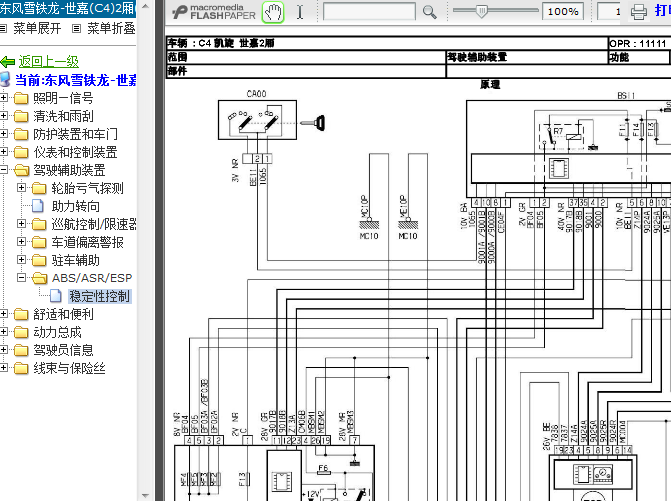Expand the 线束与保险丝 tree node

click(x=3, y=368)
